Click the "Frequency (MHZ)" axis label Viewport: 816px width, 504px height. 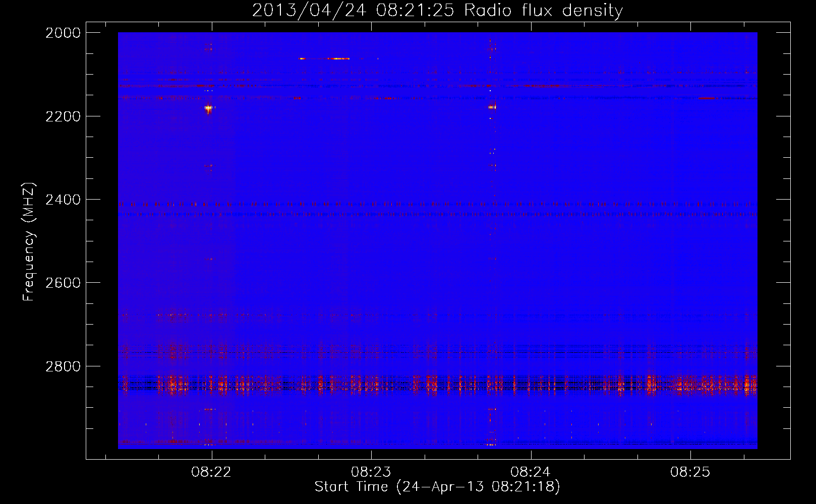point(29,242)
